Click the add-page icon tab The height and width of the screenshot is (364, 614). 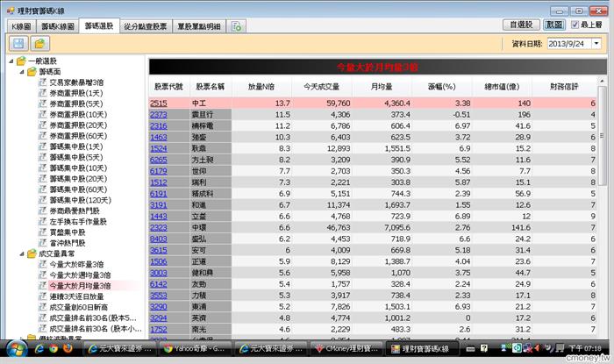click(237, 26)
